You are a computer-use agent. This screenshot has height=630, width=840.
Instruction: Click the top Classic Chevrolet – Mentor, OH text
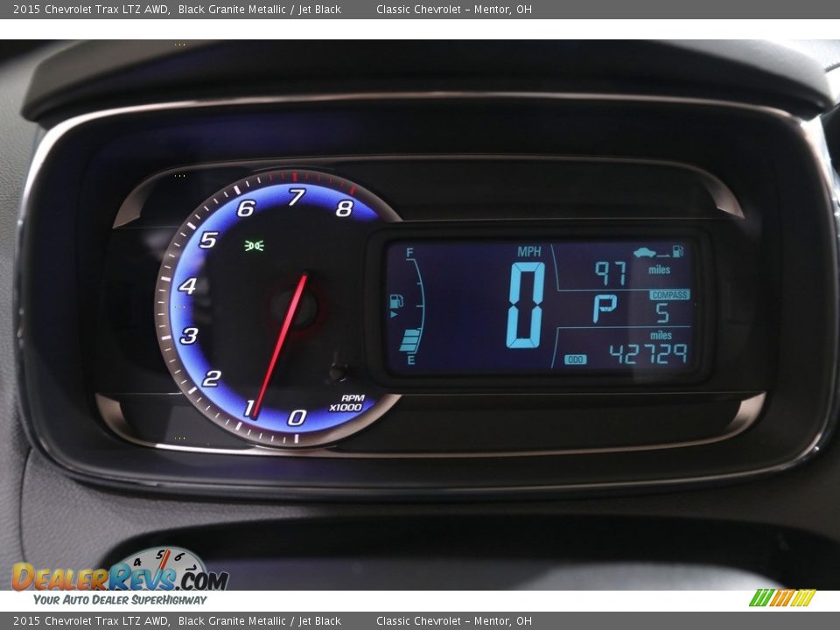tap(454, 9)
